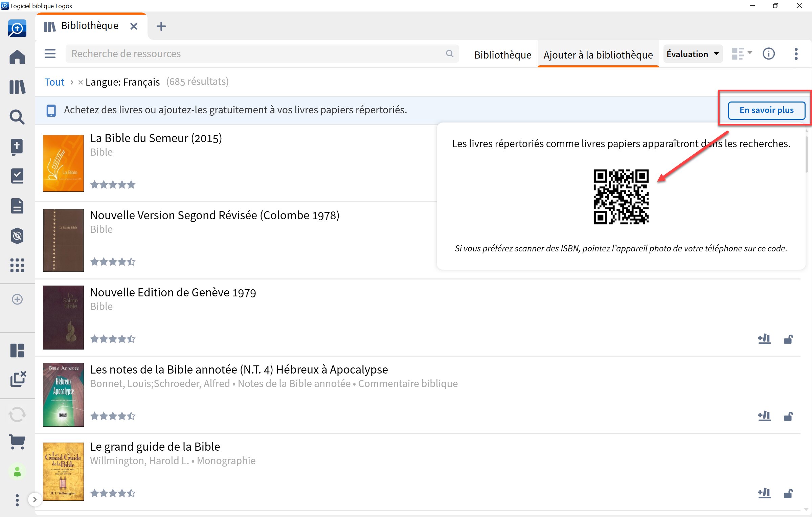The height and width of the screenshot is (517, 812).
Task: Select Le grand guide de la Bible title
Action: coord(155,447)
